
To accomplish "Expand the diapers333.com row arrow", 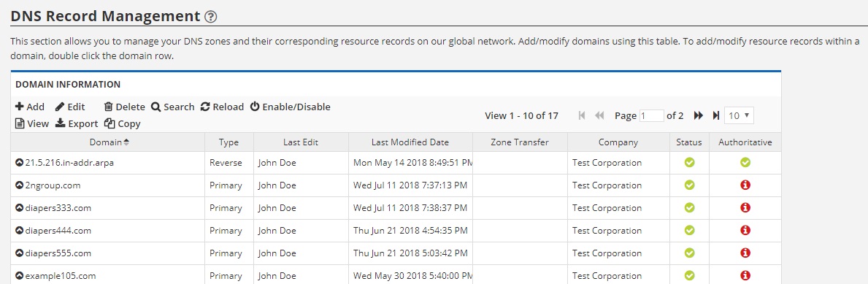I will click(x=20, y=208).
